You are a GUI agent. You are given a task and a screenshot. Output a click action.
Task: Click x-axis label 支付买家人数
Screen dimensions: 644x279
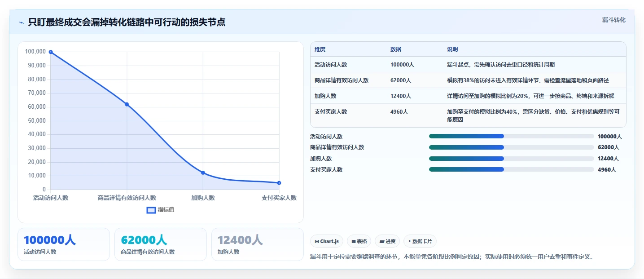pyautogui.click(x=279, y=198)
